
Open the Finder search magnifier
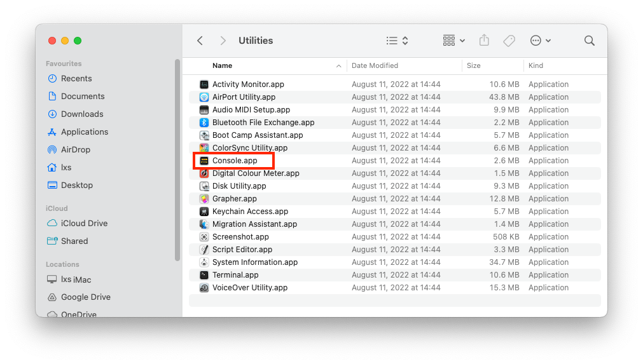(x=590, y=41)
